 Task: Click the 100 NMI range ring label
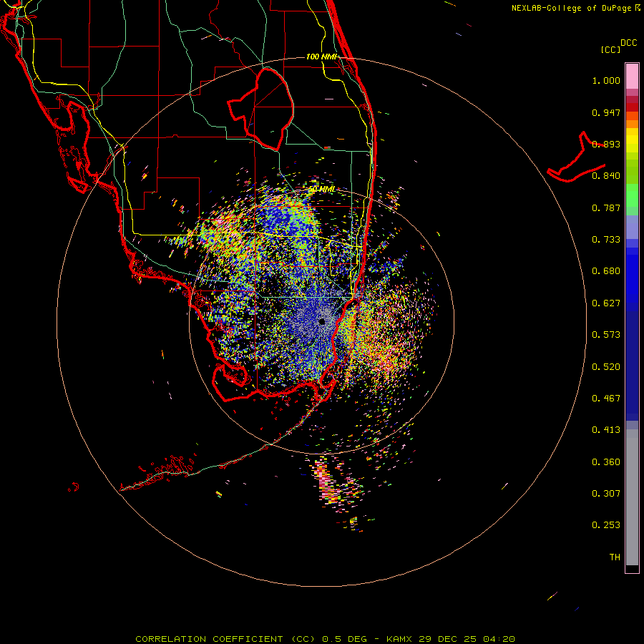point(321,57)
